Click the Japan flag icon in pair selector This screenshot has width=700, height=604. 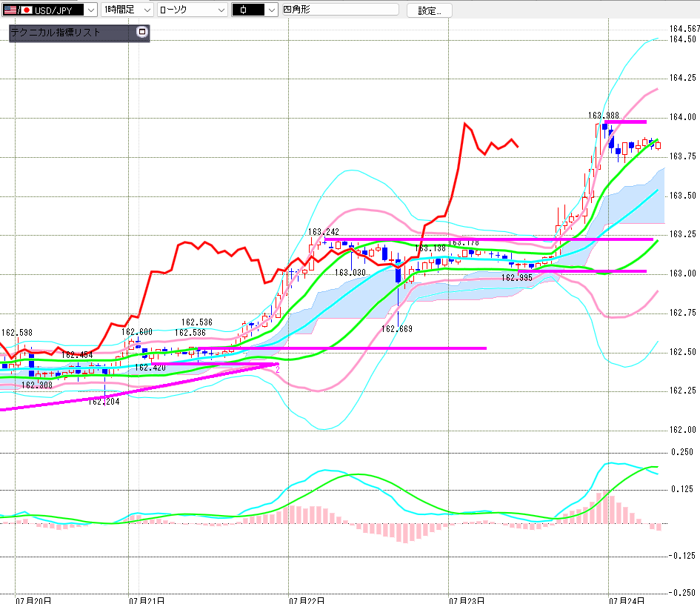pos(27,10)
